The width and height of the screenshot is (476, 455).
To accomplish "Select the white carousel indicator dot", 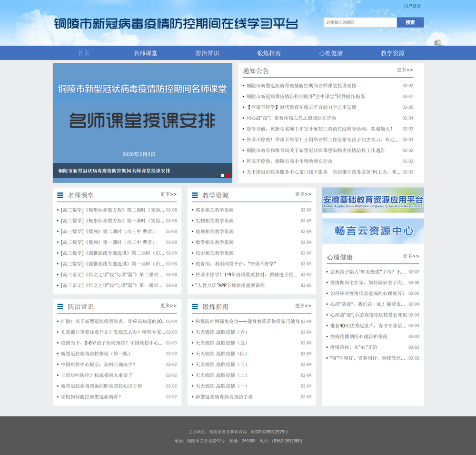I will pos(222,175).
